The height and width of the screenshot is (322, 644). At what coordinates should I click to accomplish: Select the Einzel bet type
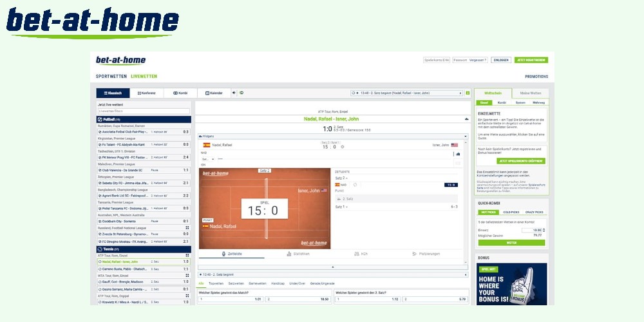pos(485,102)
